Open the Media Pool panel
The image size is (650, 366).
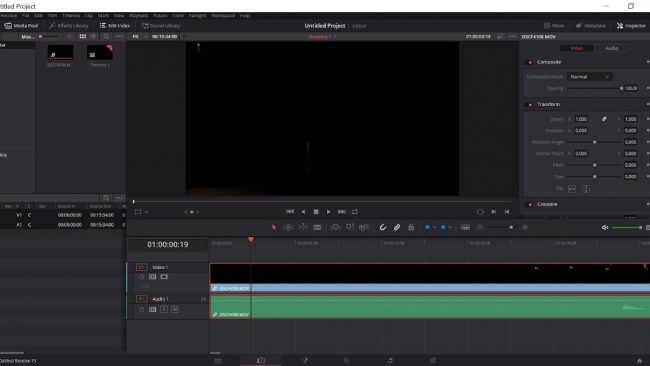21,26
